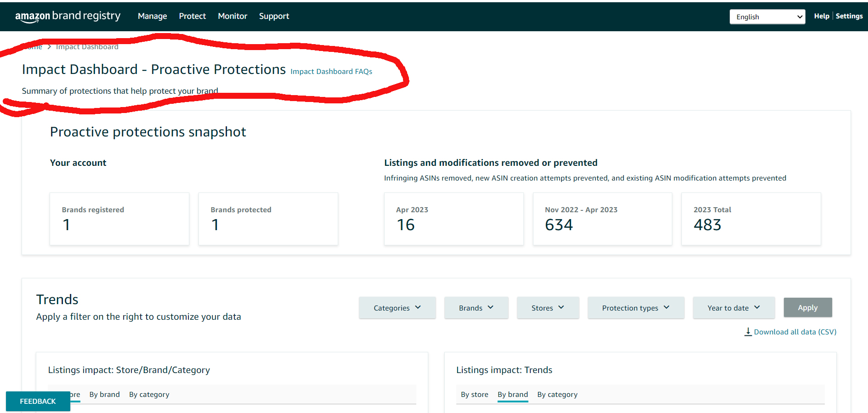The width and height of the screenshot is (868, 413).
Task: Click the Nov 2022 - Apr 2023 card
Action: (x=602, y=219)
